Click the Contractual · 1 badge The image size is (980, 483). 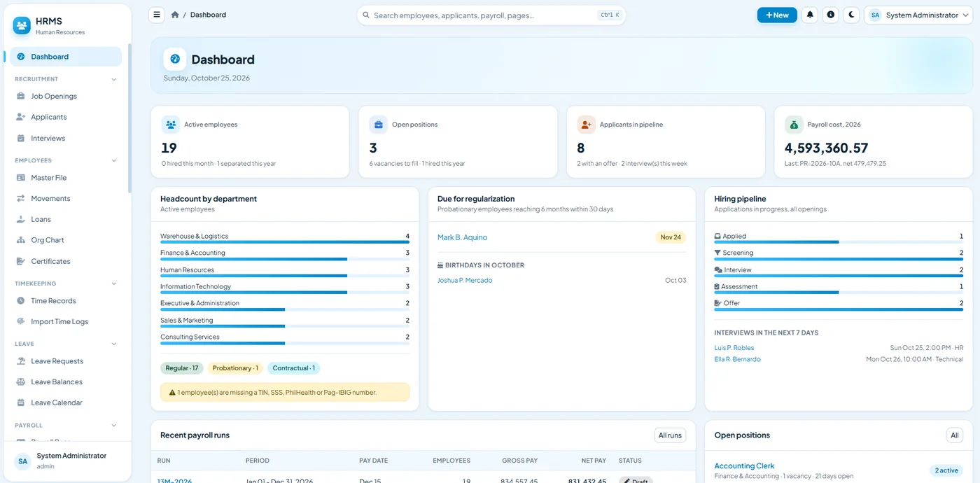pyautogui.click(x=293, y=368)
